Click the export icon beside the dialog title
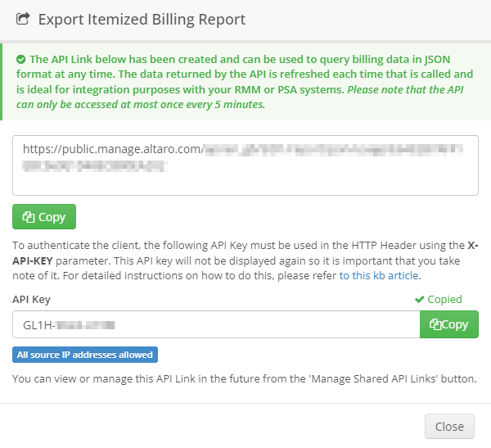This screenshot has height=448, width=491. 23,19
